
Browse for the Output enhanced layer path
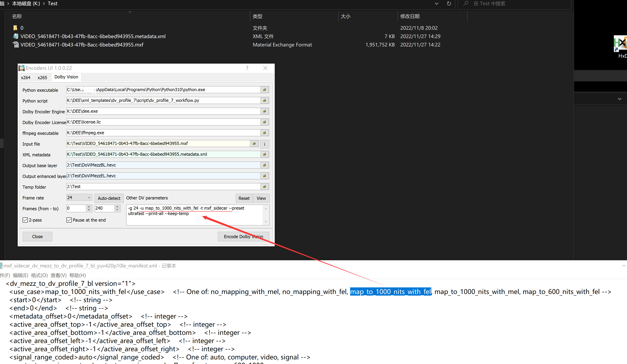point(265,176)
